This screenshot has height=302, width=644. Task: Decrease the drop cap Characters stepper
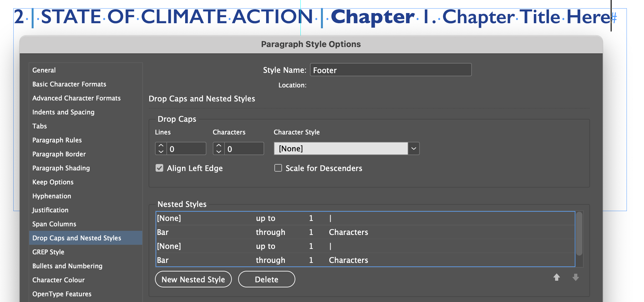tap(219, 152)
